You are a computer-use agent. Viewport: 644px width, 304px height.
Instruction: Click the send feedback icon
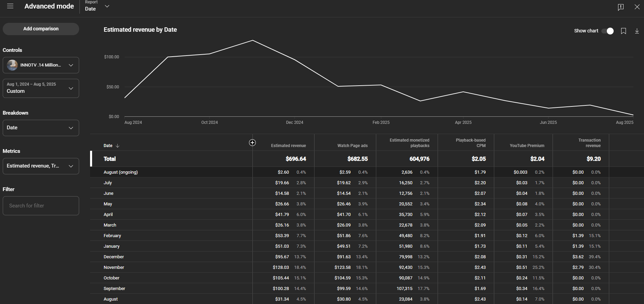pyautogui.click(x=621, y=7)
